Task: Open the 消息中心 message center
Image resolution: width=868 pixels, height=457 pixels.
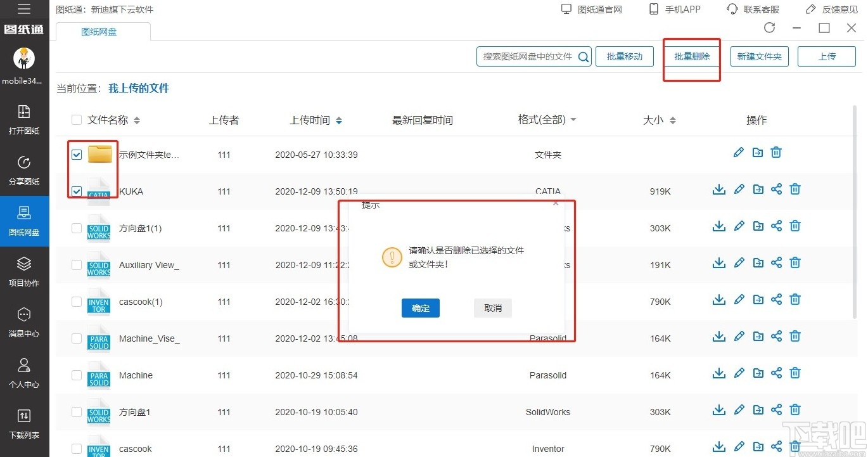Action: [24, 322]
